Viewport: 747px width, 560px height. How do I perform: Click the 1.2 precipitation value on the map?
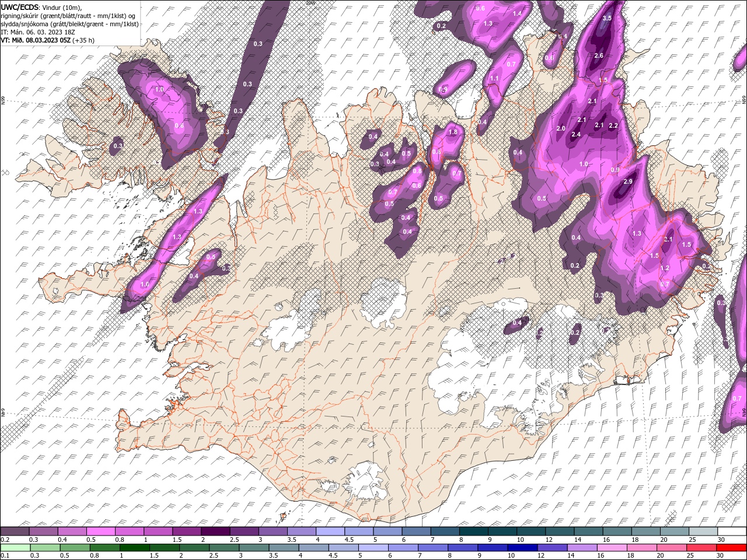click(x=664, y=268)
